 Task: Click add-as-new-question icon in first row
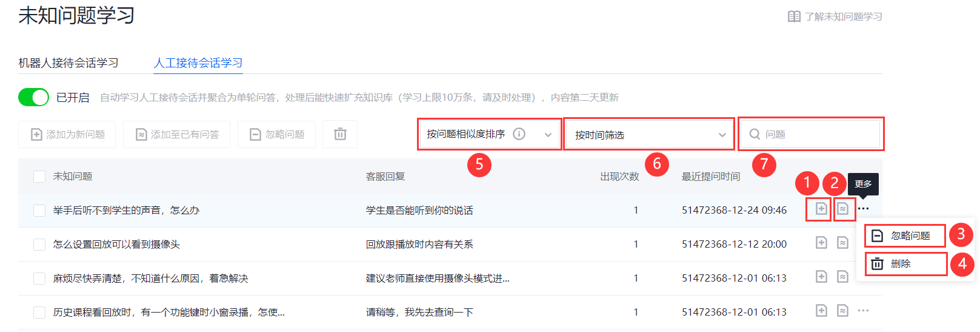point(821,209)
